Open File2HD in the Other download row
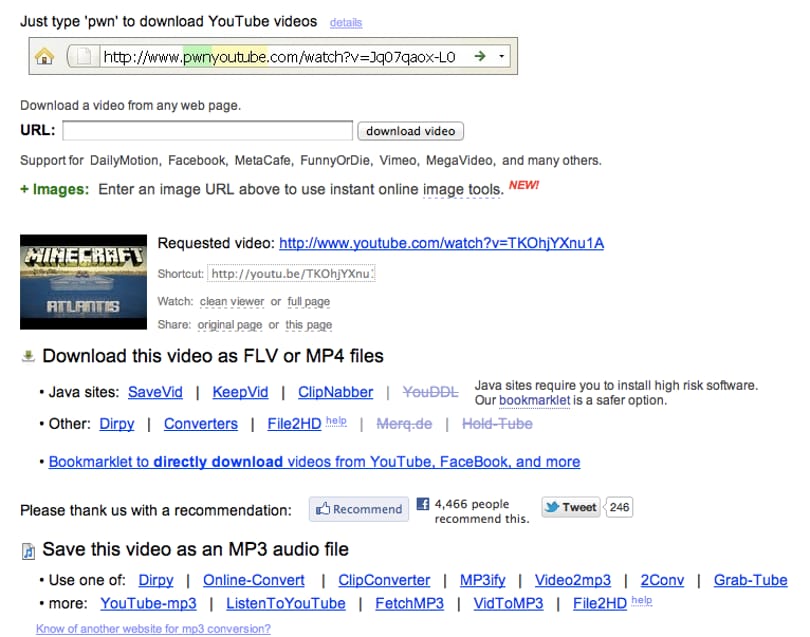Screen dimensions: 810x637 click(x=294, y=424)
